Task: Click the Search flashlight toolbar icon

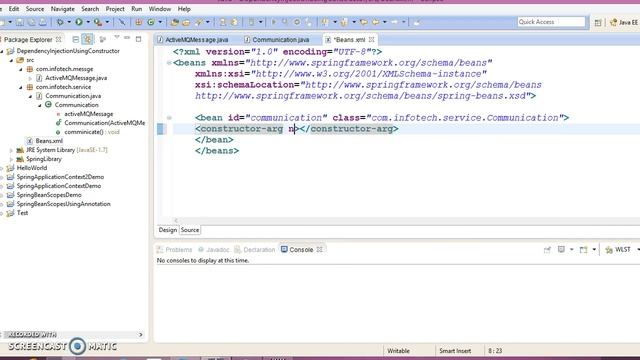Action: click(x=199, y=22)
